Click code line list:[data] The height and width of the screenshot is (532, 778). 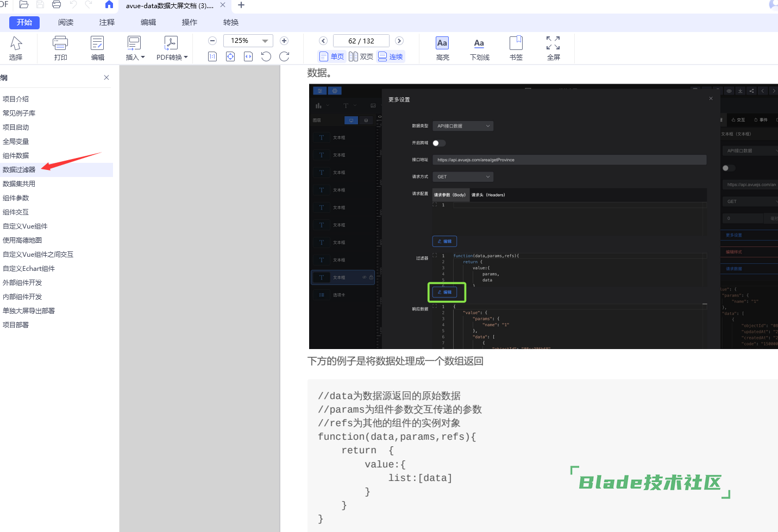click(x=420, y=478)
